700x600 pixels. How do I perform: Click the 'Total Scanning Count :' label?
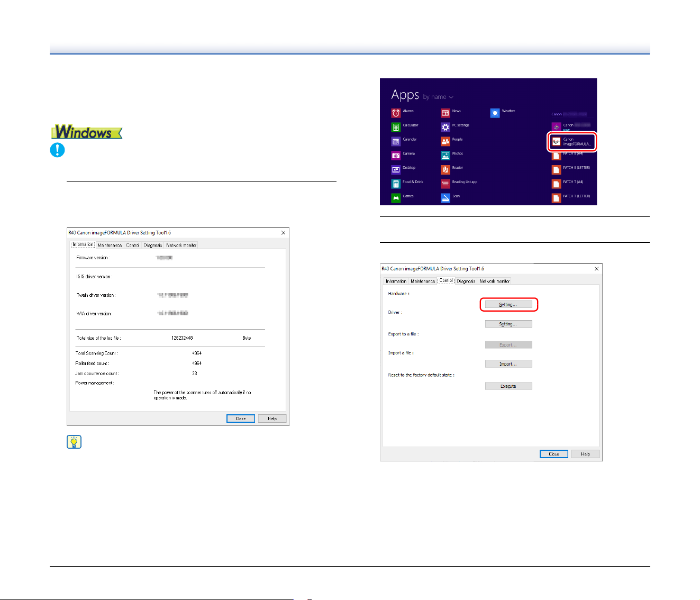click(97, 353)
